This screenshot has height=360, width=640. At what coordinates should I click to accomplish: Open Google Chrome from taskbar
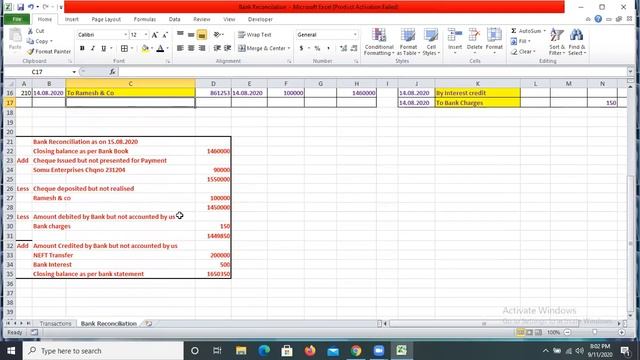[356, 351]
